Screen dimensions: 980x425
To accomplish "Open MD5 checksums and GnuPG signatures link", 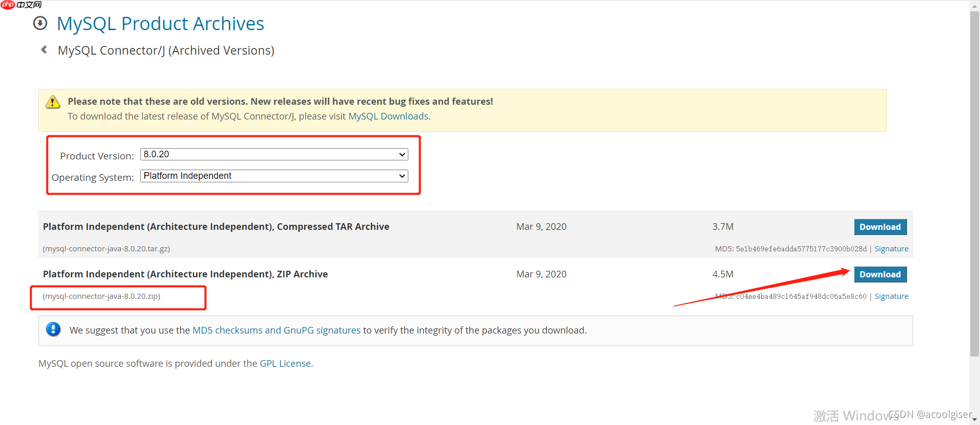I will point(277,330).
